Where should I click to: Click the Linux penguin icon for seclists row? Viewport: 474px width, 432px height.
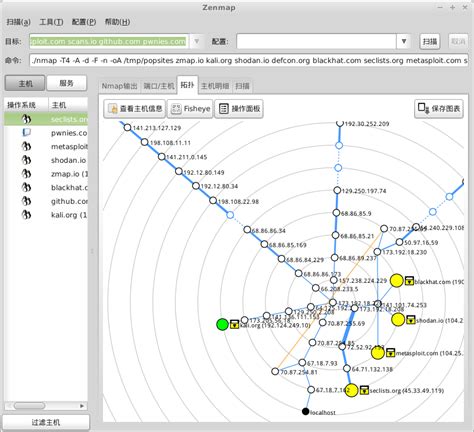click(x=26, y=119)
